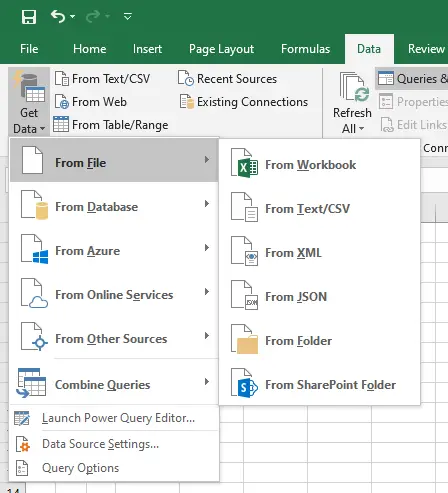448x493 pixels.
Task: Switch to the Insert tab
Action: pyautogui.click(x=147, y=49)
